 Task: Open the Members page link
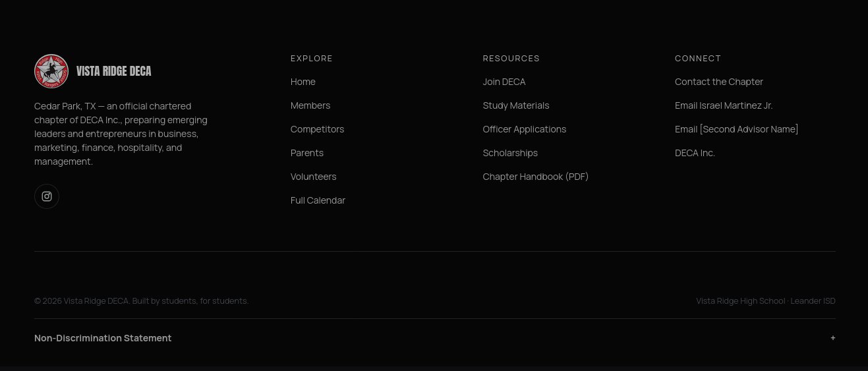click(x=310, y=105)
